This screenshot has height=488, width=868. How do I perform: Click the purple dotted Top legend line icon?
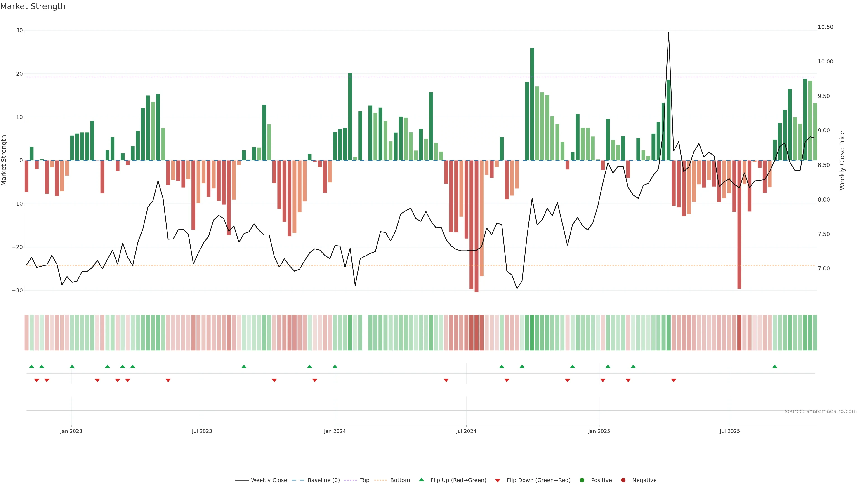coord(351,480)
